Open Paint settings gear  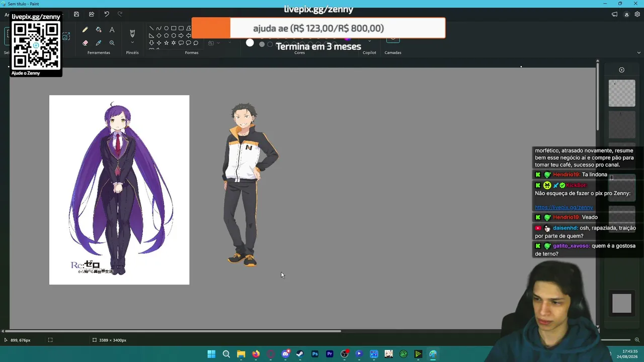(637, 15)
